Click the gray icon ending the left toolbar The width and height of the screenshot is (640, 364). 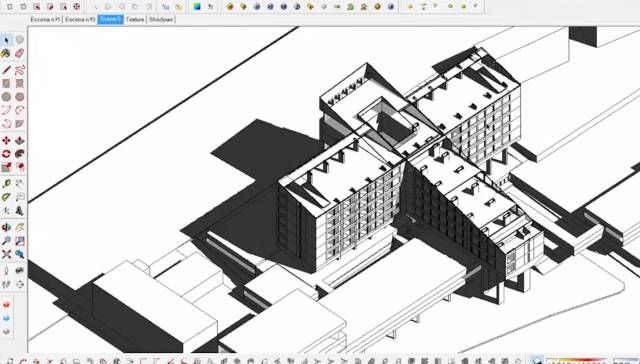coord(6,332)
